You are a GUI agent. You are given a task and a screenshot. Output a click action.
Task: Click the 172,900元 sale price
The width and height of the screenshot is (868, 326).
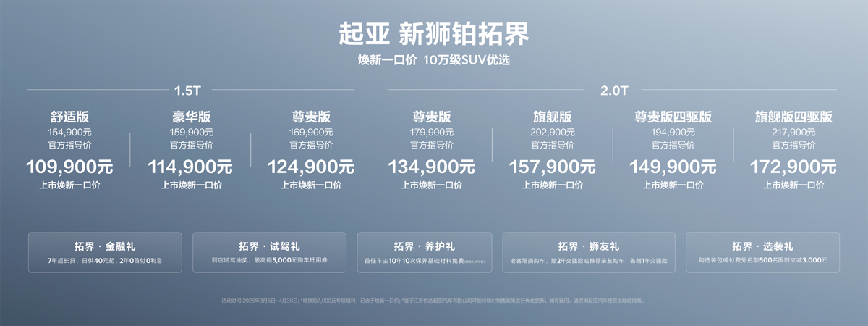pos(793,167)
